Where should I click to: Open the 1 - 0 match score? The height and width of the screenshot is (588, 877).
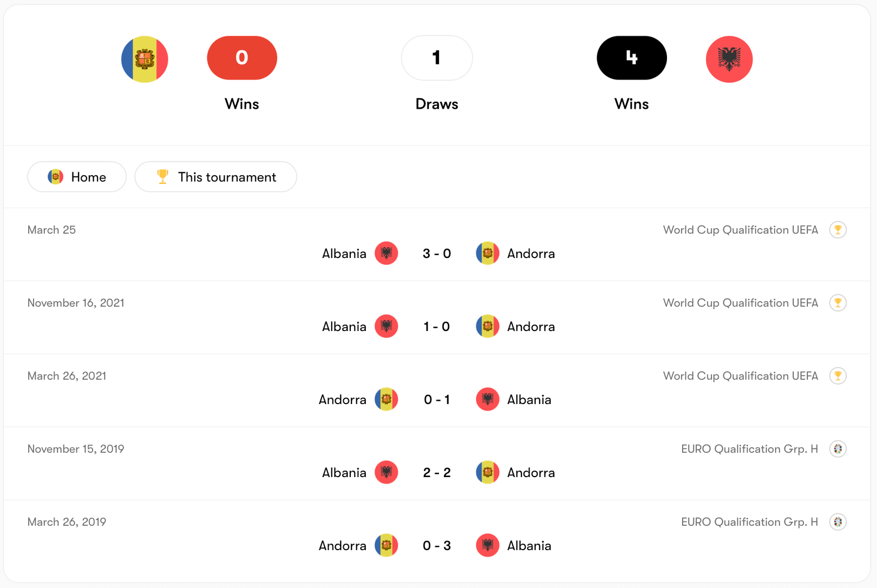click(x=437, y=327)
